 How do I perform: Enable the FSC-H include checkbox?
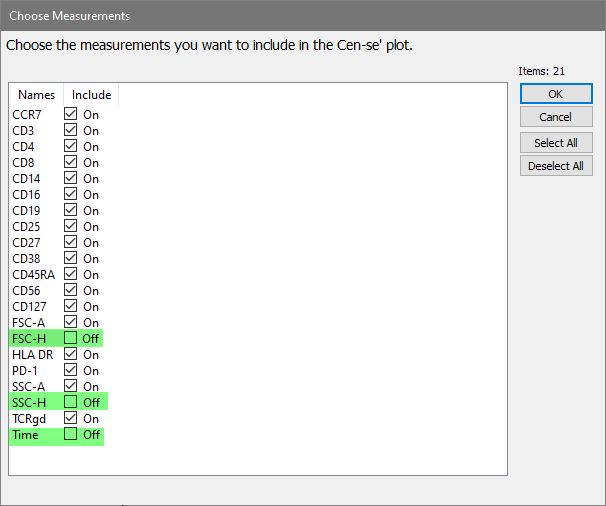coord(71,338)
